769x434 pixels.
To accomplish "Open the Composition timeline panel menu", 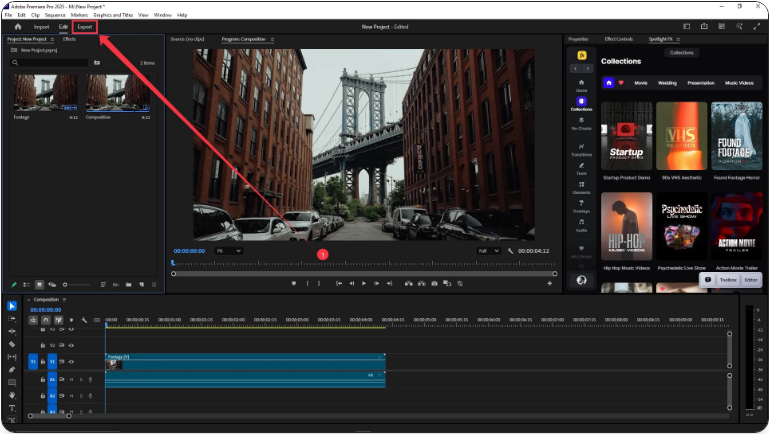I will coord(66,299).
